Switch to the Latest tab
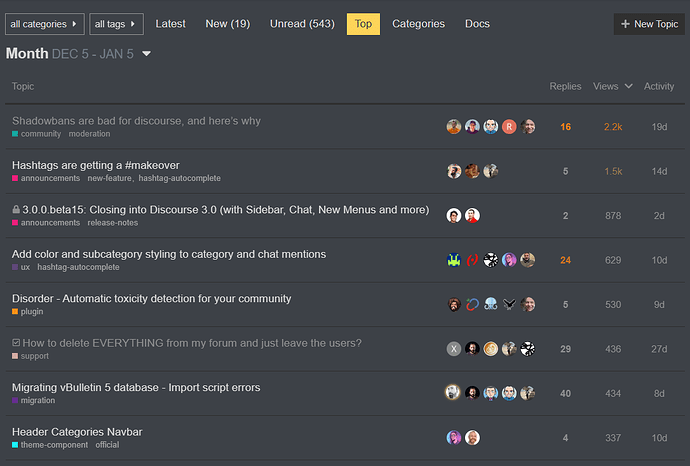The height and width of the screenshot is (466, 690). [x=170, y=24]
